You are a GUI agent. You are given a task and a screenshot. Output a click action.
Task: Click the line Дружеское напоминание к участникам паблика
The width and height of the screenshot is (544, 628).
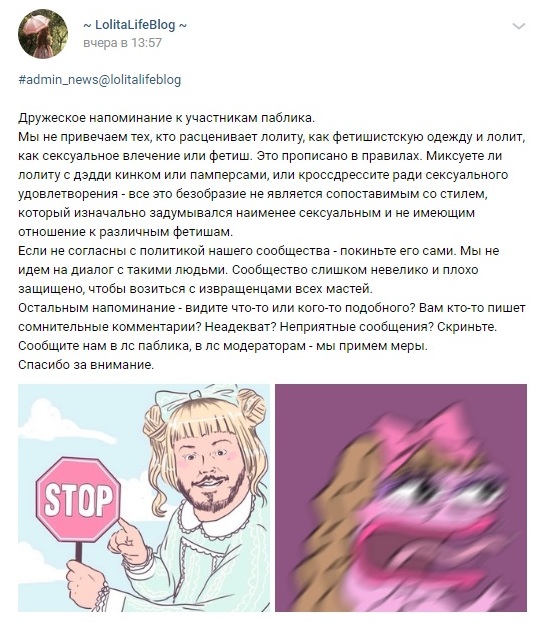167,118
